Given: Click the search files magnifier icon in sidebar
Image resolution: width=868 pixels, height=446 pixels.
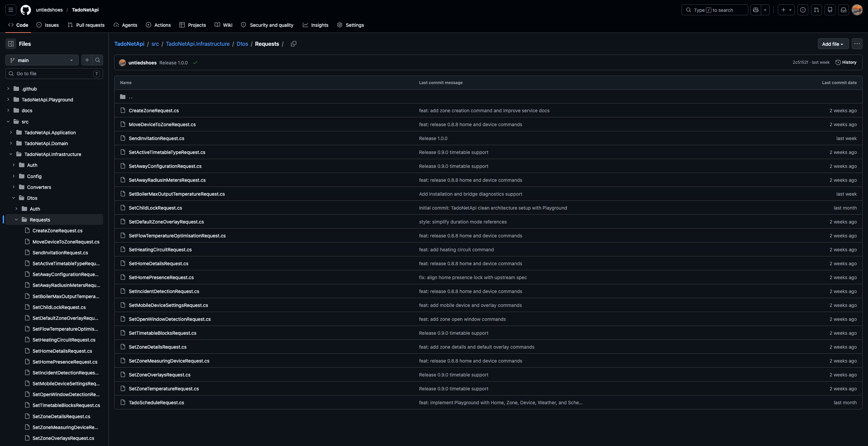Looking at the screenshot, I should 98,60.
